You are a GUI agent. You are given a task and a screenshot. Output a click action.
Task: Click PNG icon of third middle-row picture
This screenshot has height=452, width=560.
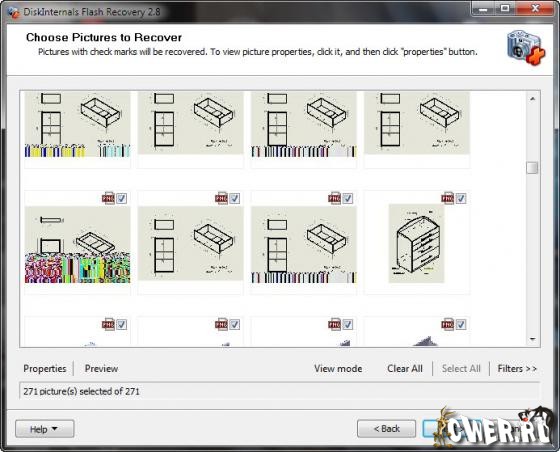335,198
